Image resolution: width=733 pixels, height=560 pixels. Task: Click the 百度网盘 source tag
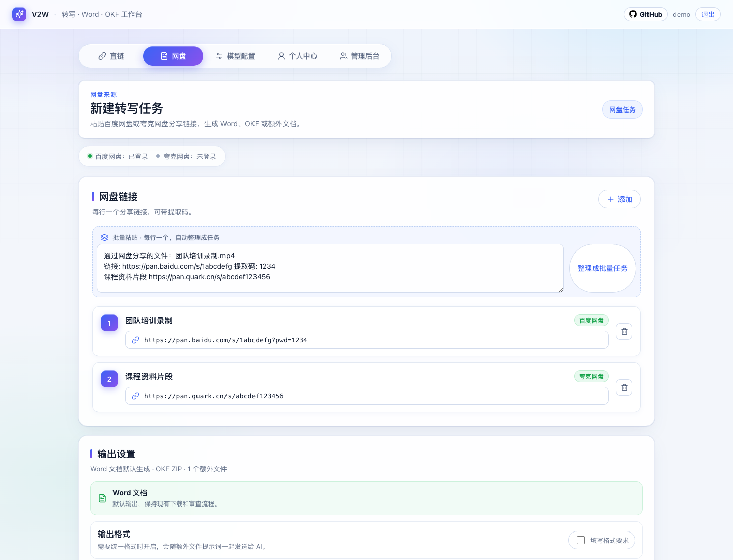(x=591, y=320)
